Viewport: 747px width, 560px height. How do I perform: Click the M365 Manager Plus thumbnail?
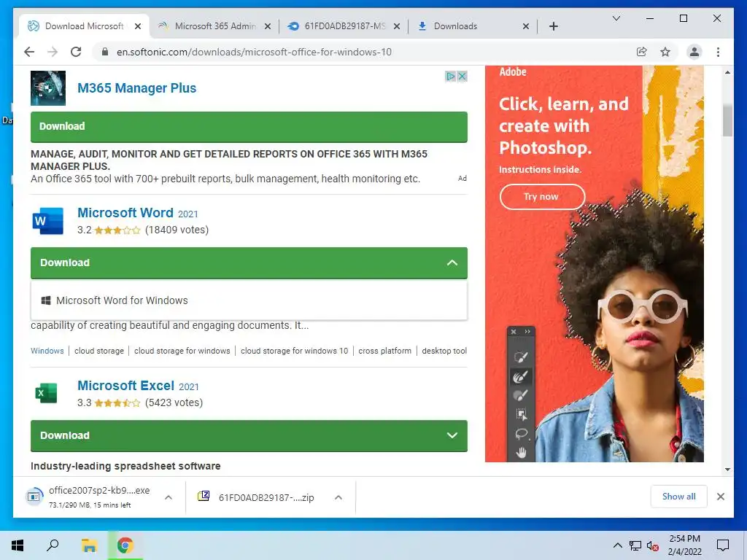click(x=48, y=88)
